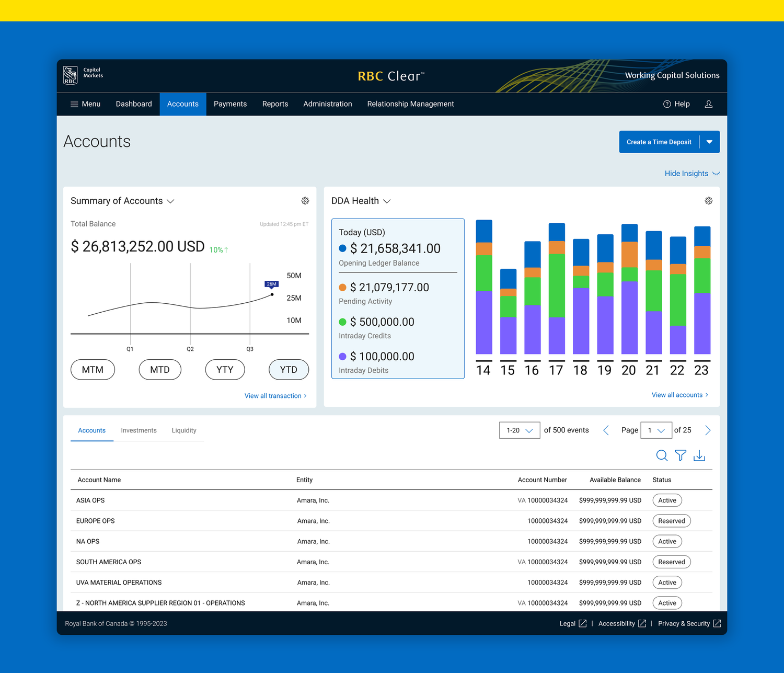Select the bar for day 20

click(x=629, y=289)
